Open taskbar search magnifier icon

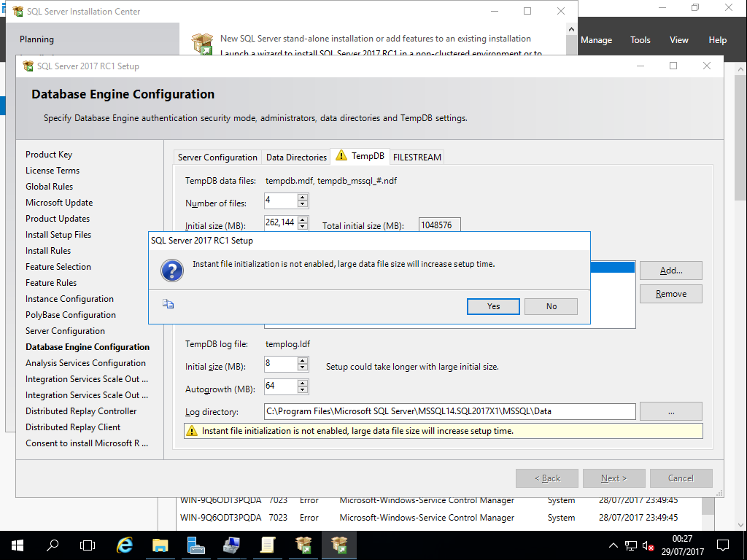[53, 545]
